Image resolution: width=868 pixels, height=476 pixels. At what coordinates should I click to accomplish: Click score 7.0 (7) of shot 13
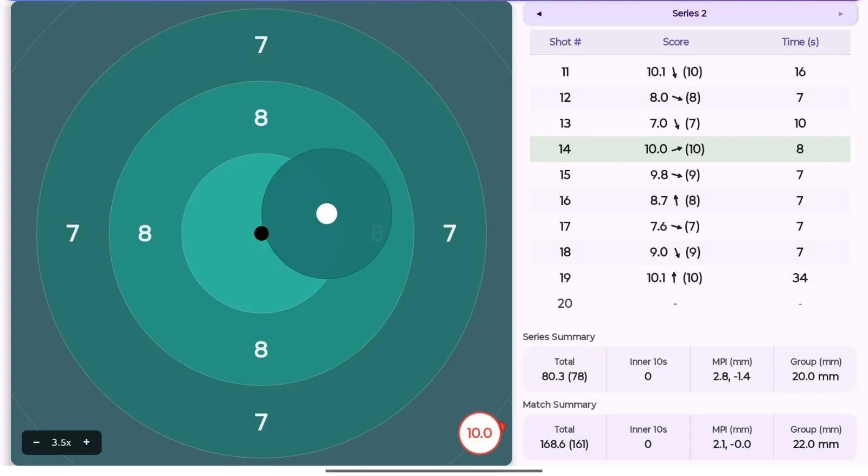(x=675, y=124)
